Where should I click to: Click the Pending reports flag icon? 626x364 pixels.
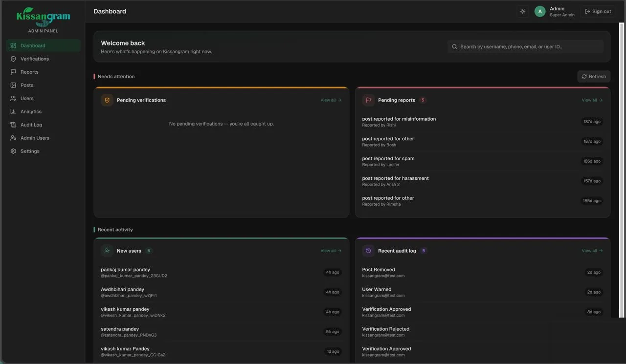368,100
